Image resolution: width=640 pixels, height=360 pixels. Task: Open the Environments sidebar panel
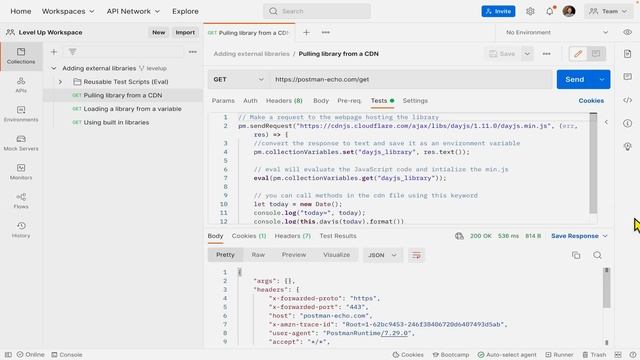(x=21, y=114)
